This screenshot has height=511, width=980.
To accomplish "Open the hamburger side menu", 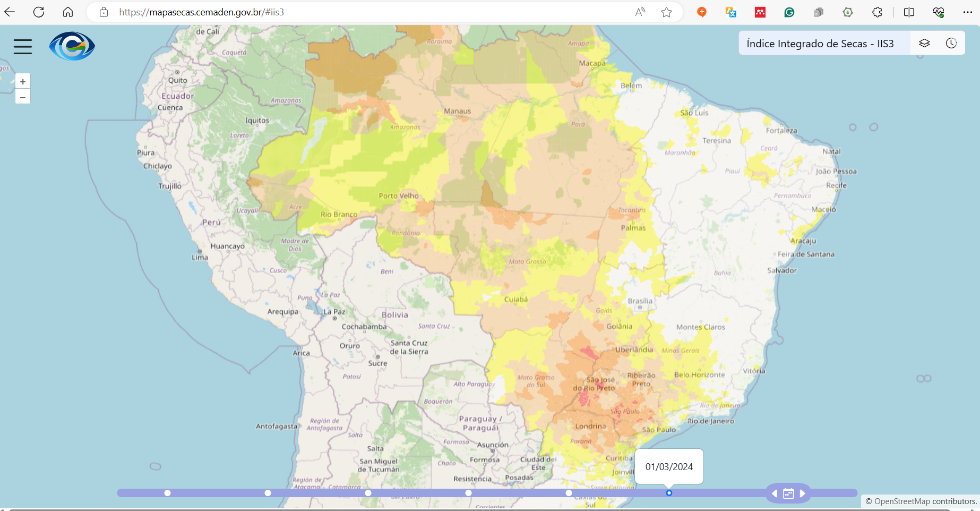I will pos(23,47).
